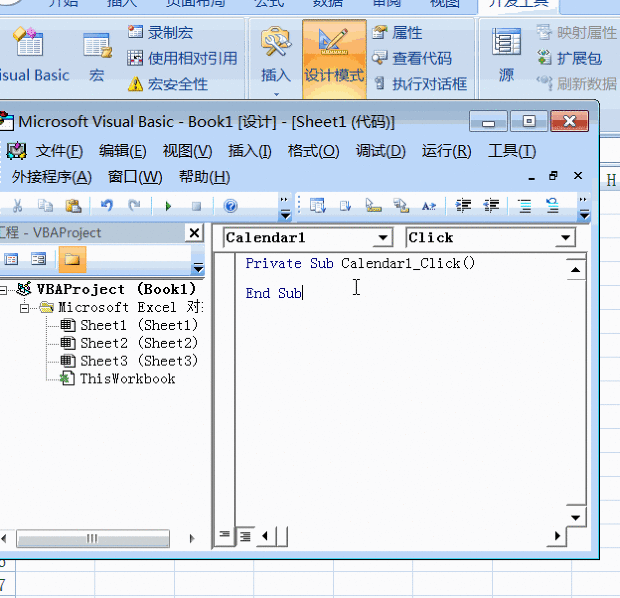Click Complete Word toolbar icon
620x598 pixels.
pyautogui.click(x=429, y=206)
